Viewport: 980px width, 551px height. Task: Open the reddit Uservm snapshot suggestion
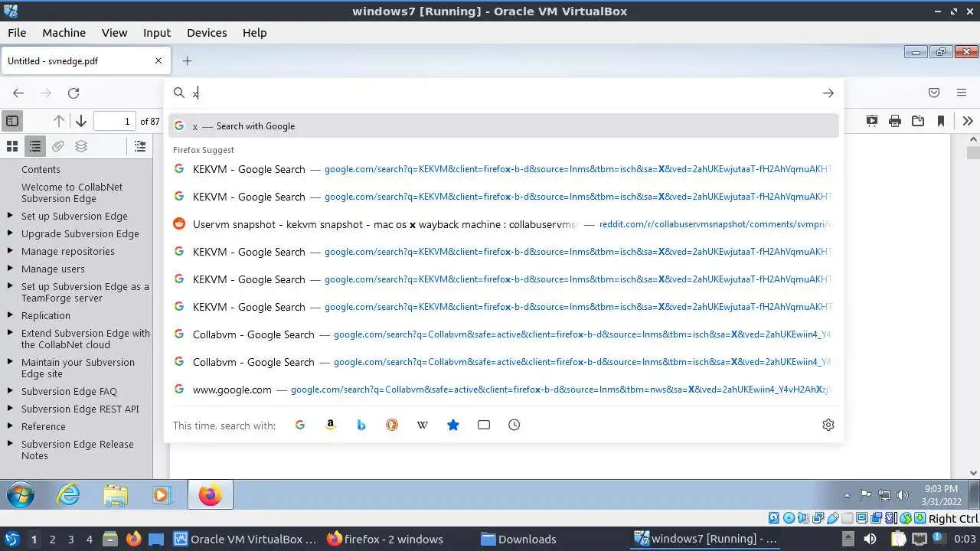pos(504,224)
